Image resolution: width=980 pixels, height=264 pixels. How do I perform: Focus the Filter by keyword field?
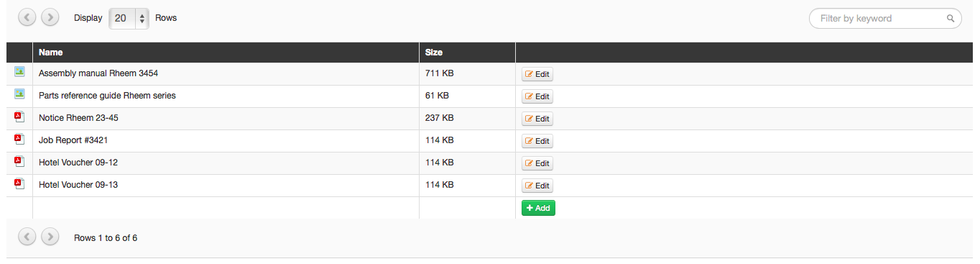click(885, 19)
